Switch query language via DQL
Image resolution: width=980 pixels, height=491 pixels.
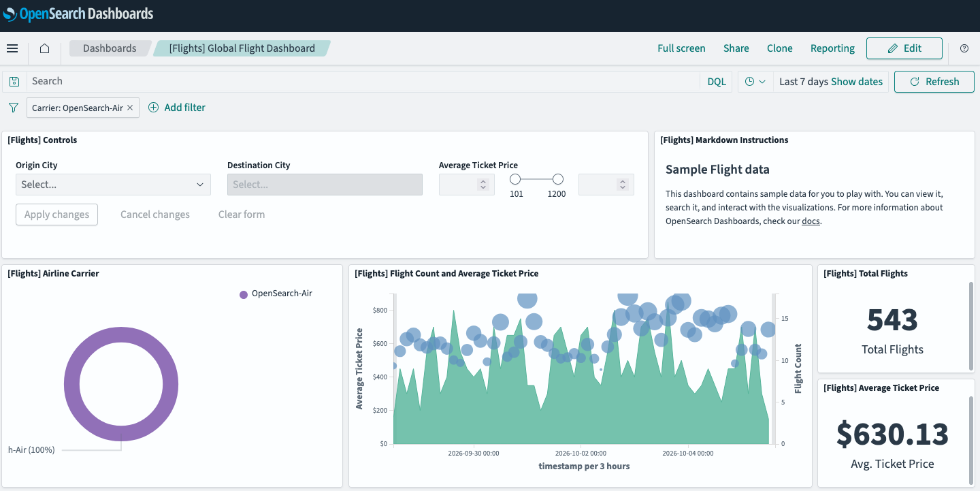tap(717, 82)
